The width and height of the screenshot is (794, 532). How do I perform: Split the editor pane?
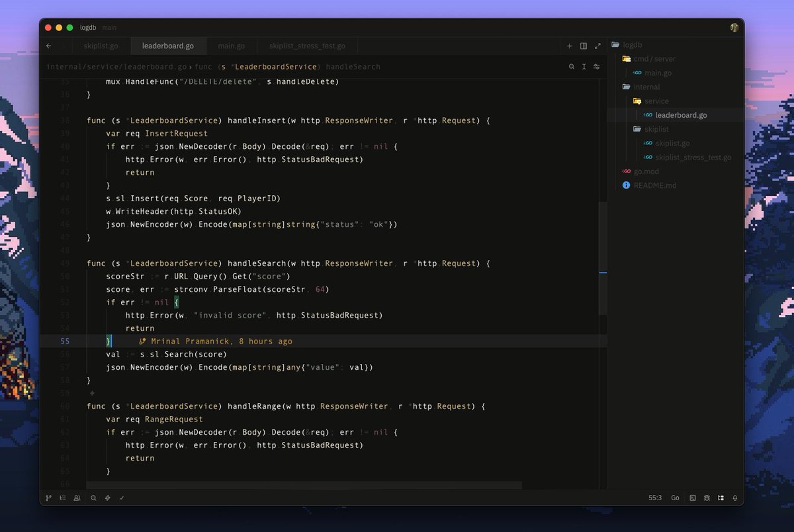[x=584, y=46]
